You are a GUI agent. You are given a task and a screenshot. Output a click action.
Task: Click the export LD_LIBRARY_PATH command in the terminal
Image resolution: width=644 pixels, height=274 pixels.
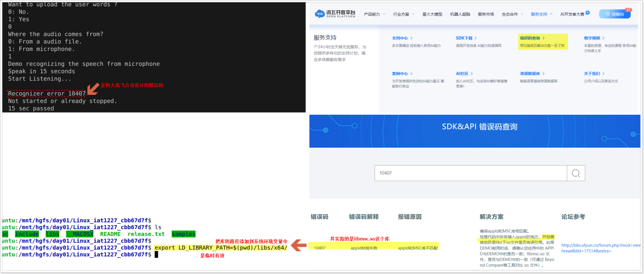[221, 248]
